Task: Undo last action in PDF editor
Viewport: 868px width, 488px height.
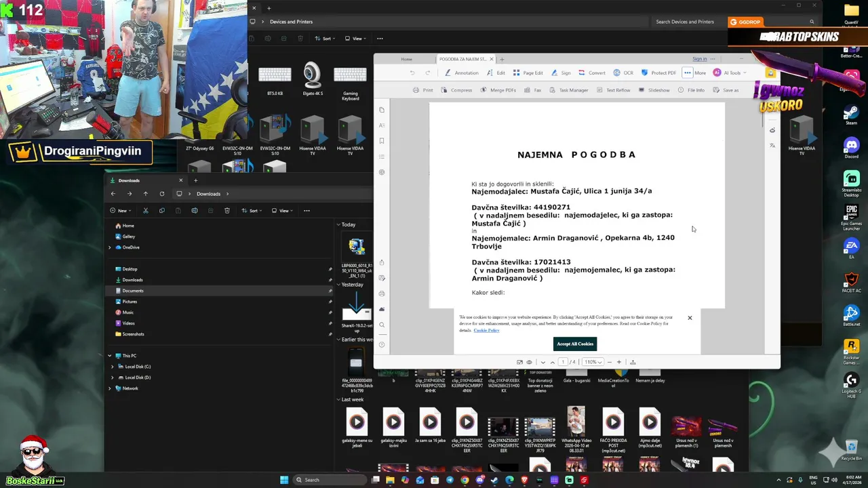Action: pos(412,73)
